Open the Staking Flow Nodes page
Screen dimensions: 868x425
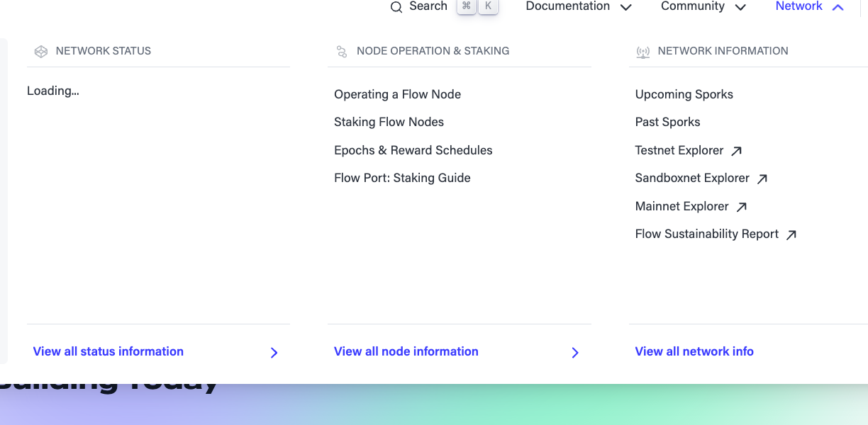389,122
